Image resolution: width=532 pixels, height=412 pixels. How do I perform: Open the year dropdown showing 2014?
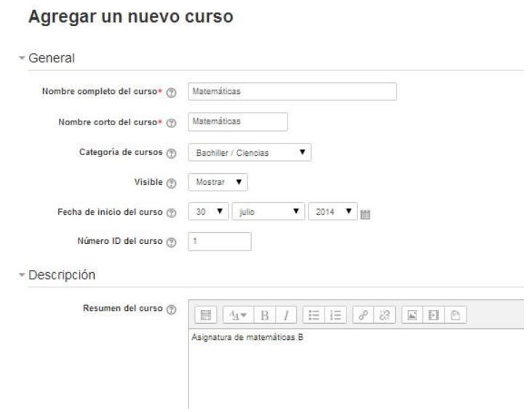[x=333, y=211]
